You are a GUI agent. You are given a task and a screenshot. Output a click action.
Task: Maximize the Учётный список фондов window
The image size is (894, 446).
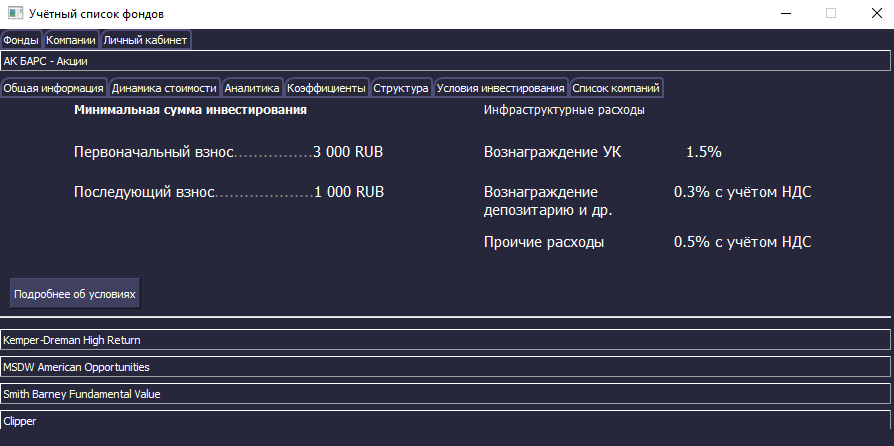point(831,14)
